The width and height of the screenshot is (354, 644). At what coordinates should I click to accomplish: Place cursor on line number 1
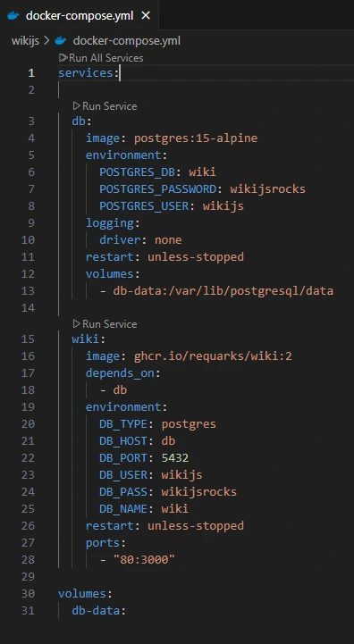31,73
